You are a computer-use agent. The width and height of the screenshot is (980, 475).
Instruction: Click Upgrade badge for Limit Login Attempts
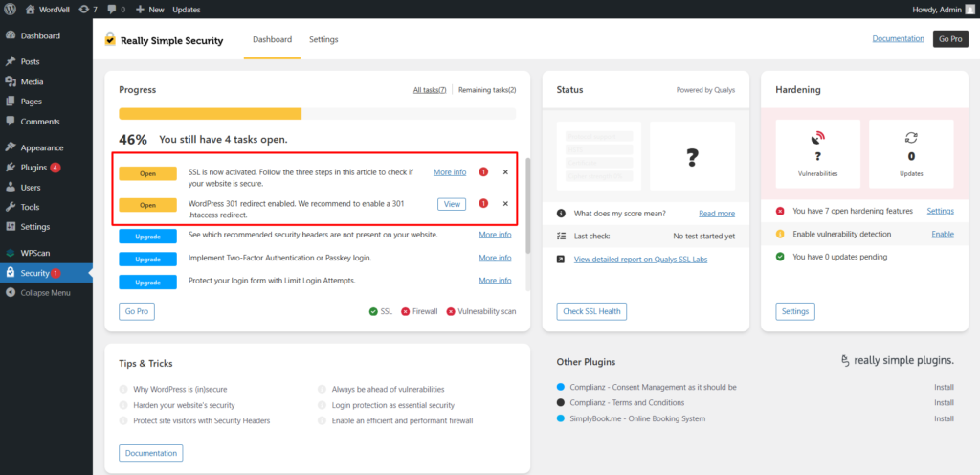tap(147, 283)
